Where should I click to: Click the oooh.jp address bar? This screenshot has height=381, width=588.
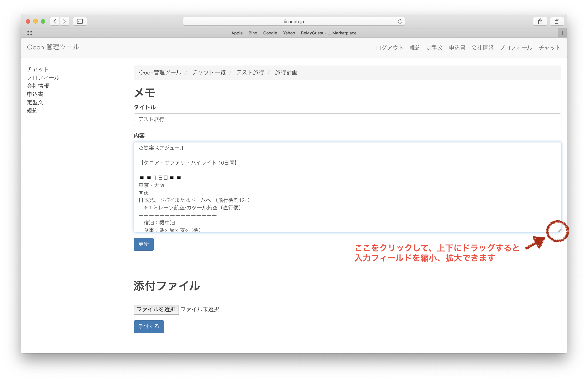(x=294, y=22)
